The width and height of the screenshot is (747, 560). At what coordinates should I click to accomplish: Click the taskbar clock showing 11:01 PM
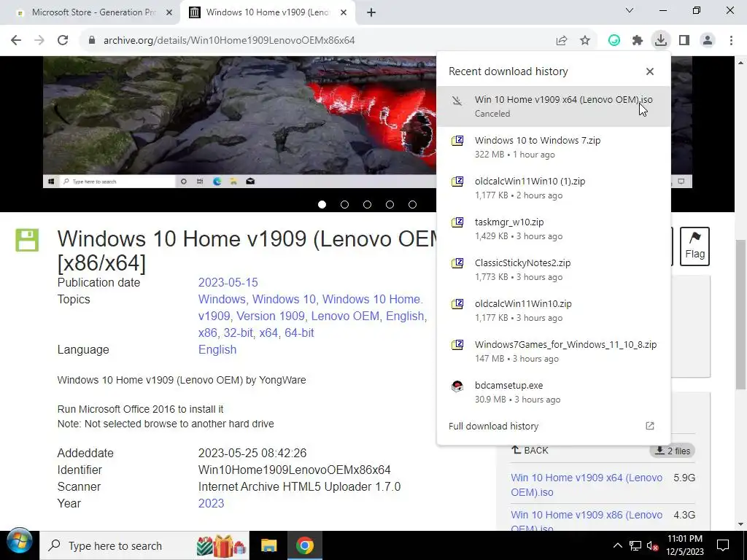coord(685,545)
